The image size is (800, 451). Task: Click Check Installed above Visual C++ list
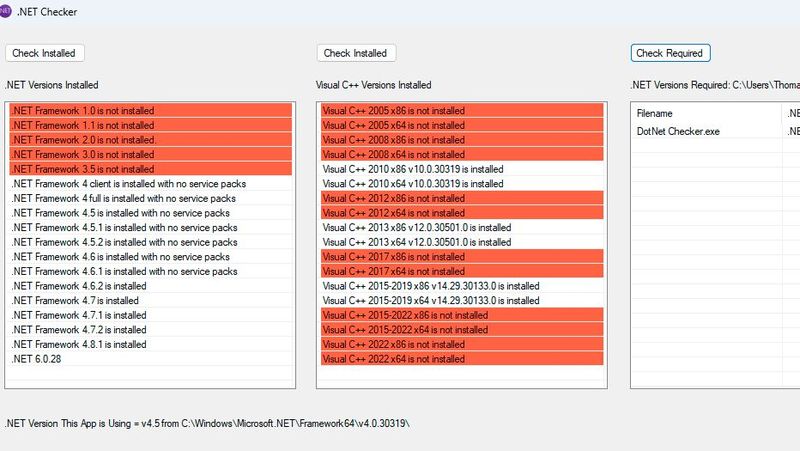(356, 53)
